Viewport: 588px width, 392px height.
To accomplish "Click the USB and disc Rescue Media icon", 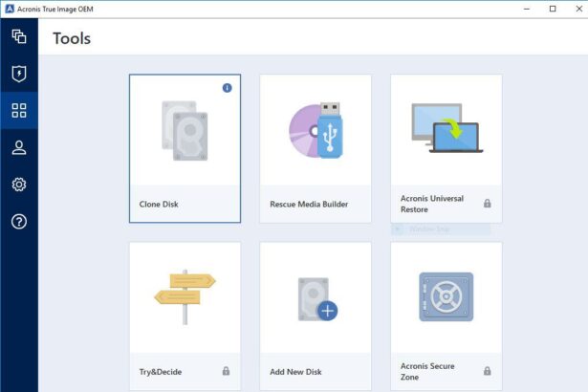I will [x=316, y=130].
